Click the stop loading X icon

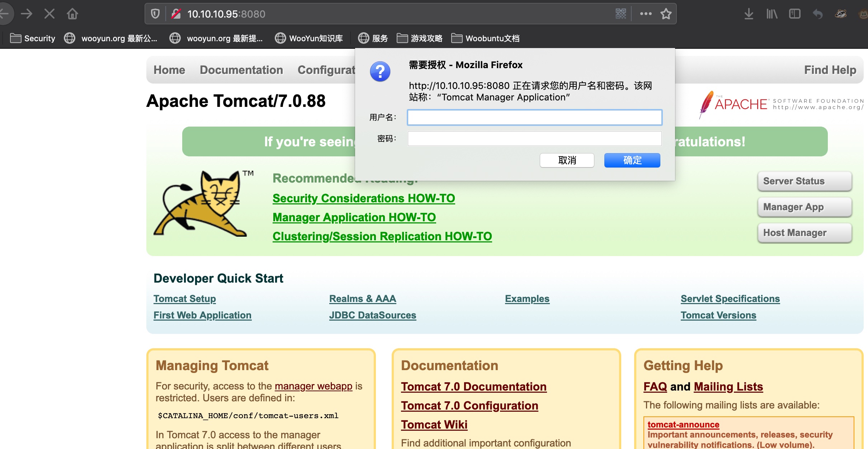49,14
